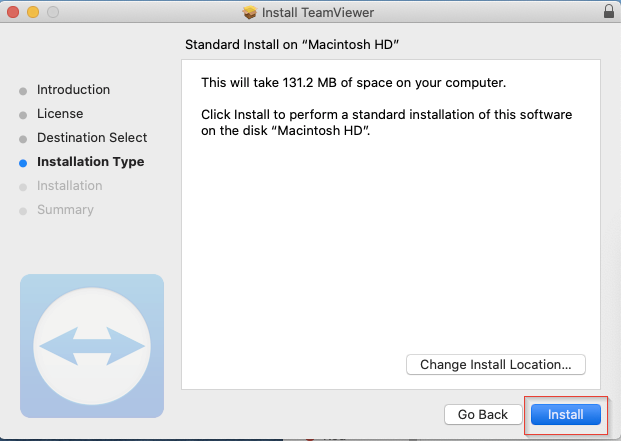Select the Introduction step in sidebar
The width and height of the screenshot is (621, 441).
(x=73, y=90)
